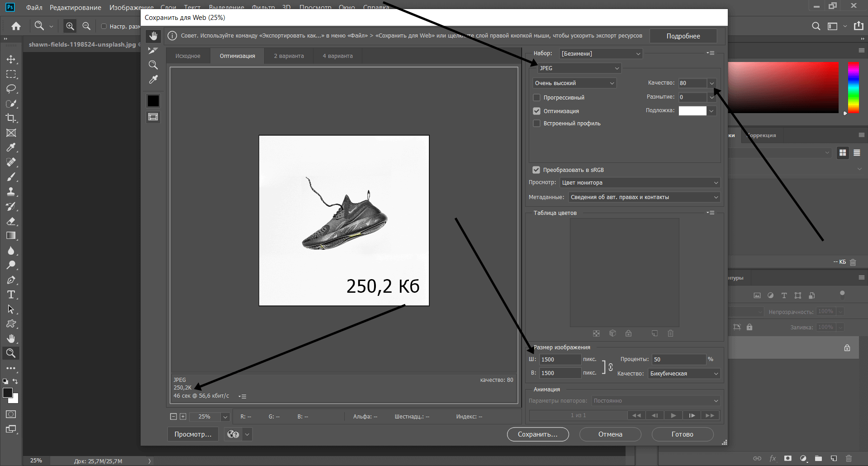Open the Файл menu
Screen dimensions: 868x466
coord(34,8)
